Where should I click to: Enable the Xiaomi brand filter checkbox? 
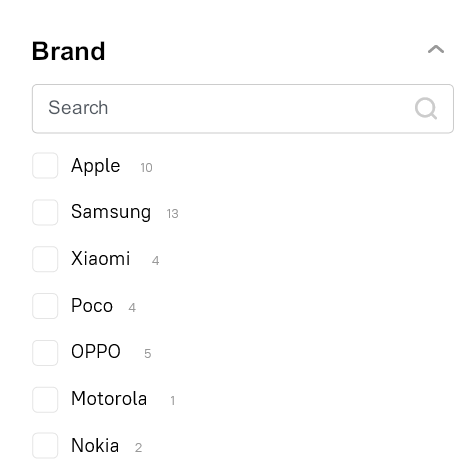[x=45, y=259]
